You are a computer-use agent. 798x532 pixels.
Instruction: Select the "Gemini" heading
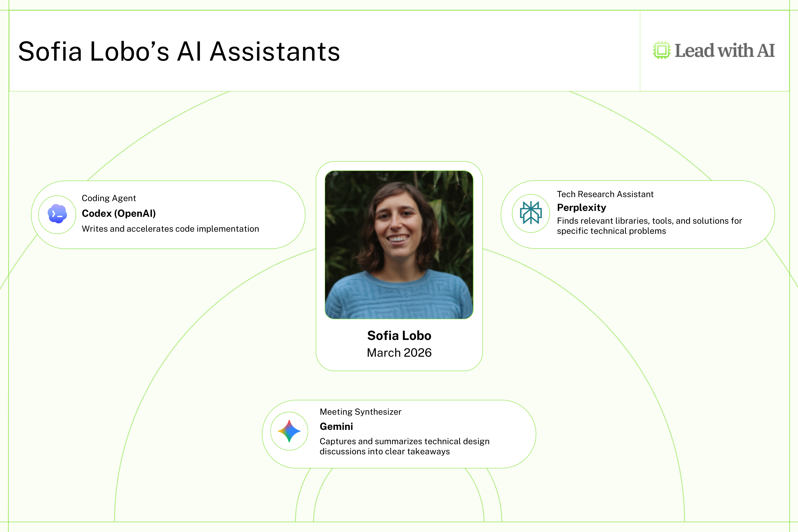point(336,426)
